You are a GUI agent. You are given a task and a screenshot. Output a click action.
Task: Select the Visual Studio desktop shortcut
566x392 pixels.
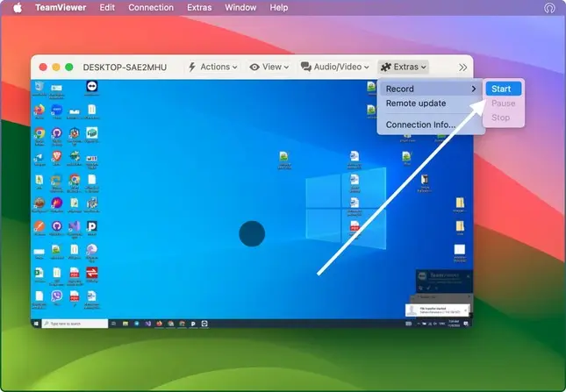[x=75, y=229]
